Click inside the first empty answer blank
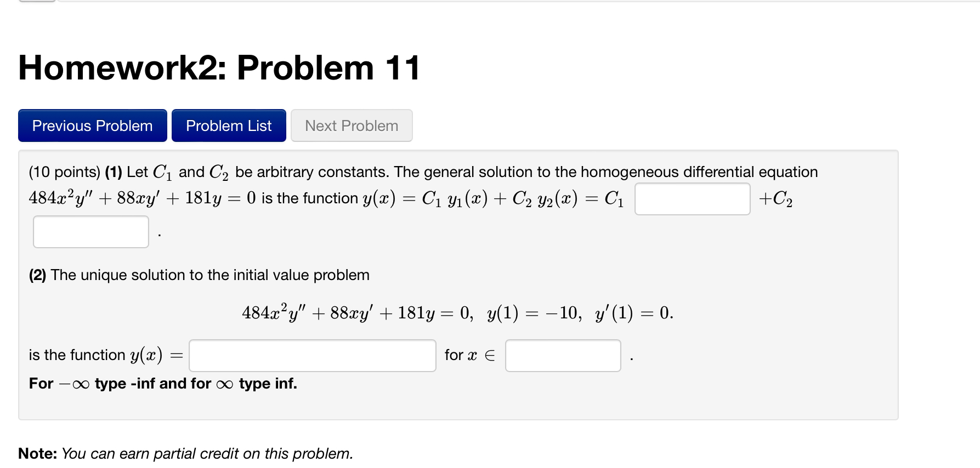The image size is (980, 468). pyautogui.click(x=692, y=198)
